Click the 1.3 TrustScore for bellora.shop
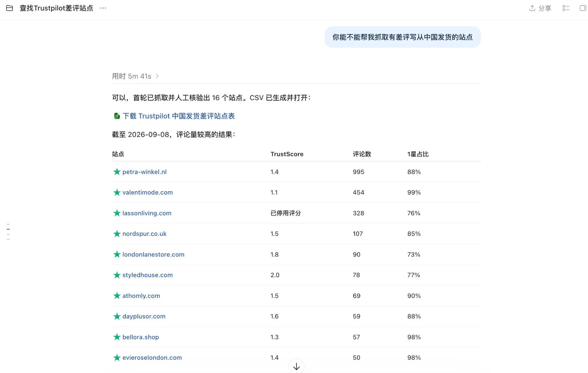The image size is (588, 373). pos(275,337)
